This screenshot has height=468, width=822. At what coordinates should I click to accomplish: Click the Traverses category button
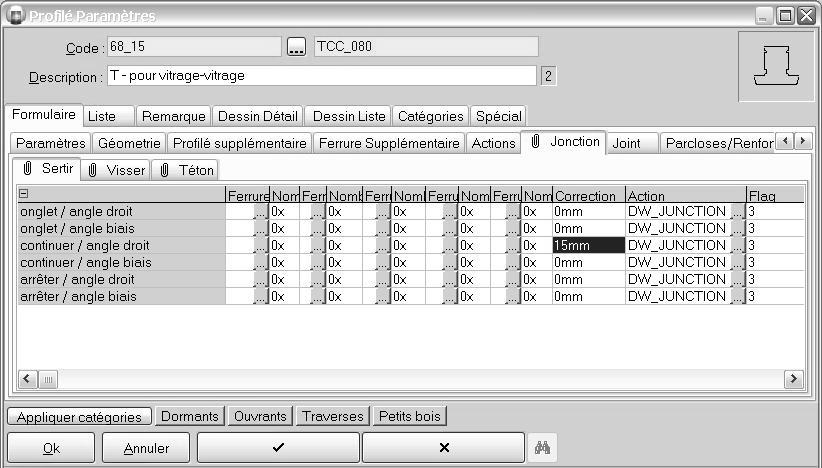point(333,416)
